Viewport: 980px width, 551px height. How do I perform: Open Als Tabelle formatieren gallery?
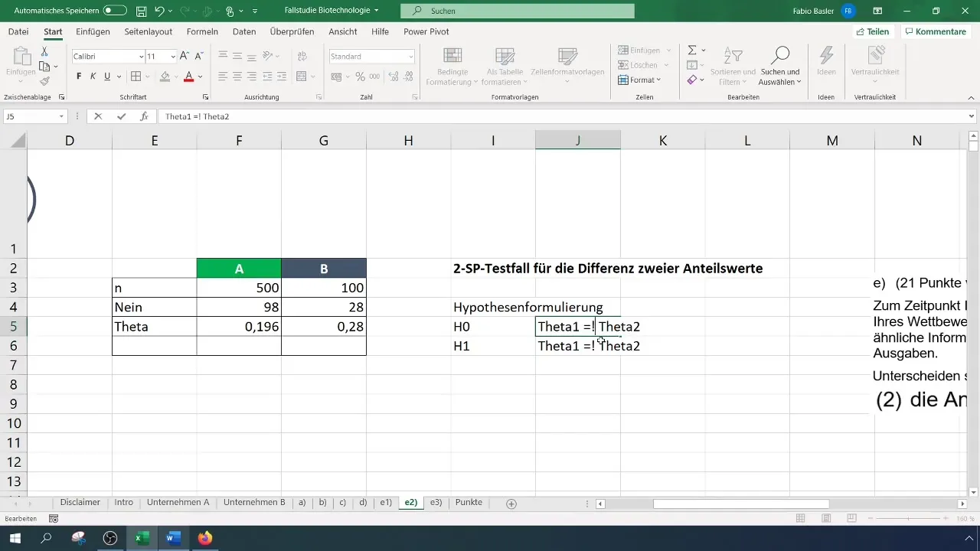click(x=505, y=67)
